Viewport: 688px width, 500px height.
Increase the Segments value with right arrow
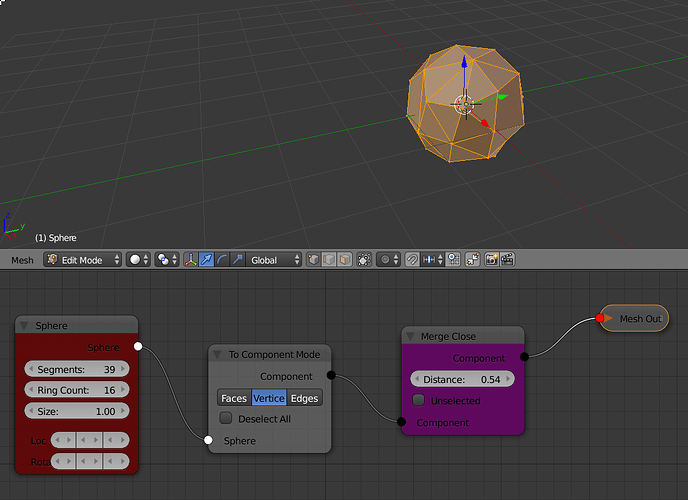(123, 369)
